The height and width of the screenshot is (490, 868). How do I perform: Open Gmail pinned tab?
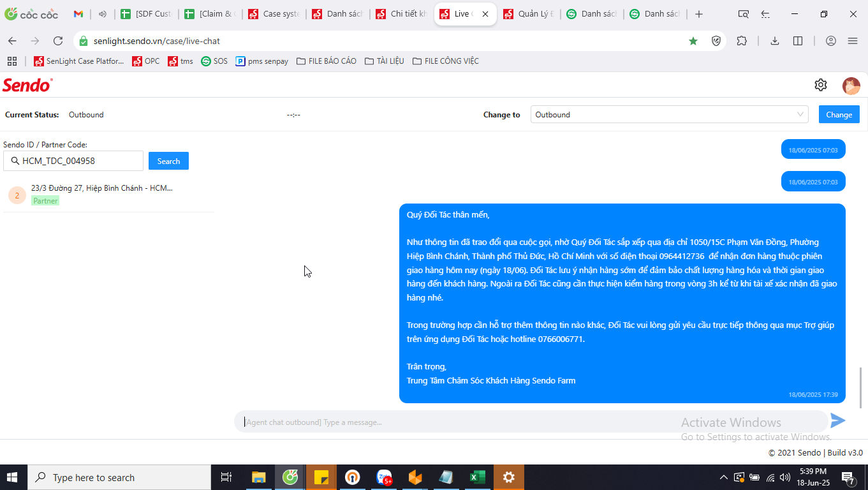tap(78, 14)
